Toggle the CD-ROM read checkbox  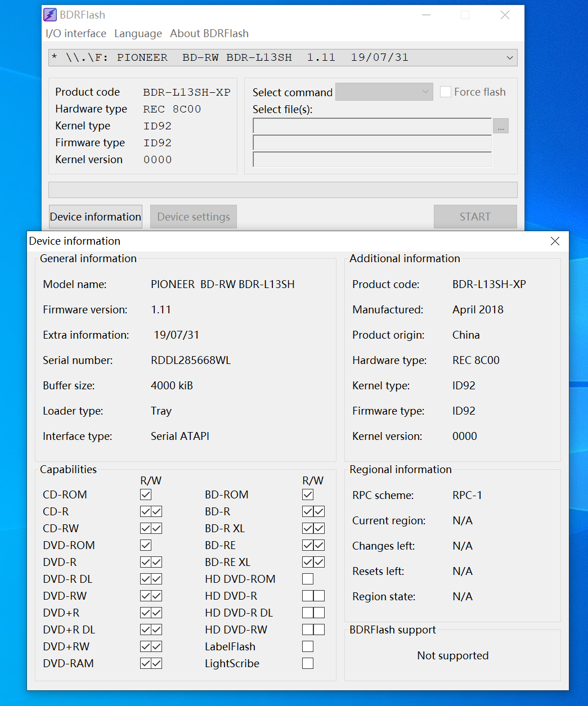[146, 494]
